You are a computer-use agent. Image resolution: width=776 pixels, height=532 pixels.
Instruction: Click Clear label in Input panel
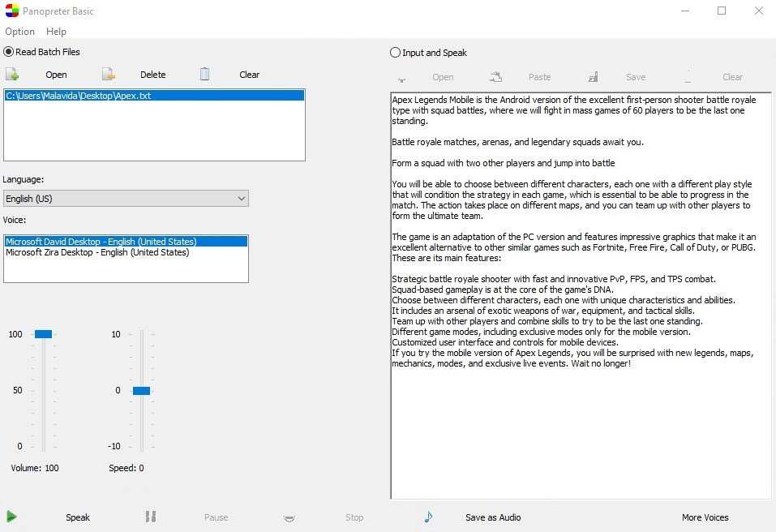point(732,77)
